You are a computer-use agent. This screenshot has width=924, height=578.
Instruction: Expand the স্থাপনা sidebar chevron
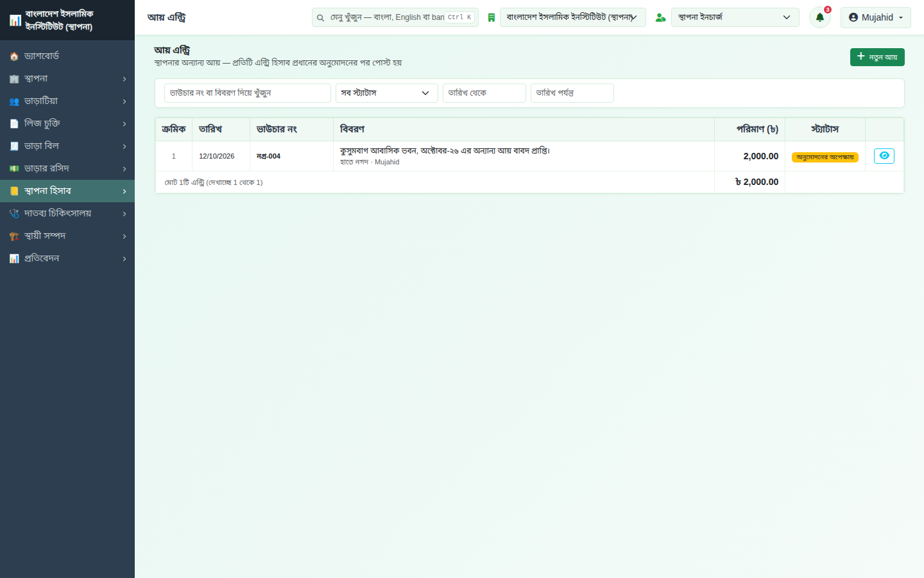124,79
